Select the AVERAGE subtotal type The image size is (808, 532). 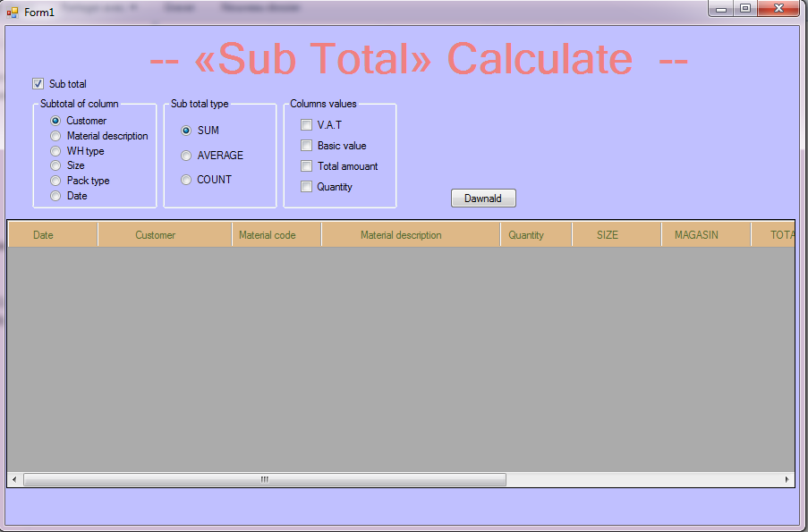(x=185, y=155)
